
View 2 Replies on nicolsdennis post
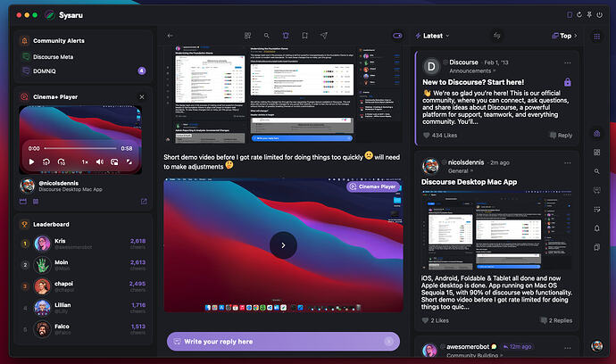point(556,320)
